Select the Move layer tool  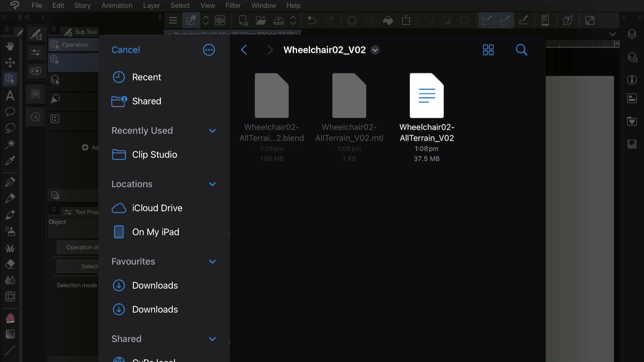pos(10,62)
